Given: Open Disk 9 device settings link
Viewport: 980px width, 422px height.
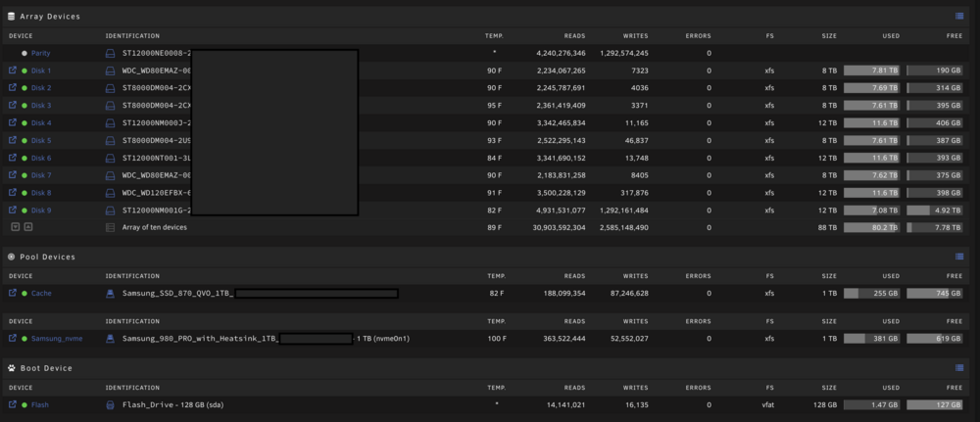Looking at the screenshot, I should pyautogui.click(x=41, y=211).
